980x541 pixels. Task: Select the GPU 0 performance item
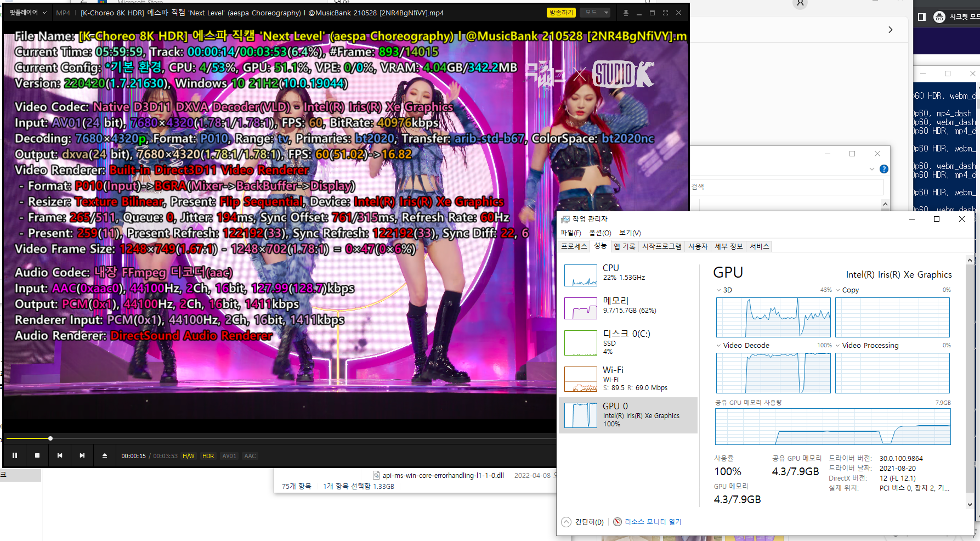[628, 415]
